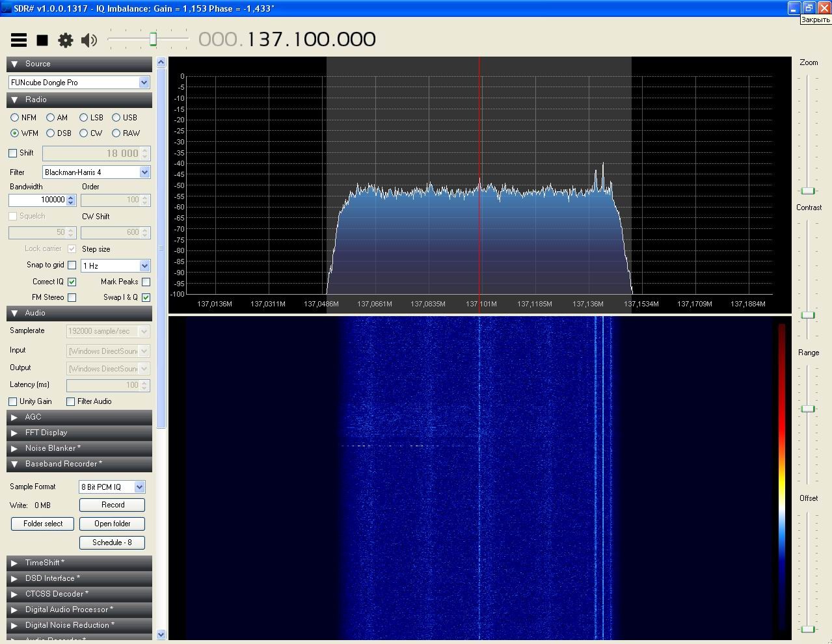This screenshot has height=644, width=832.
Task: Click the Contrast slider handle
Action: 808,315
